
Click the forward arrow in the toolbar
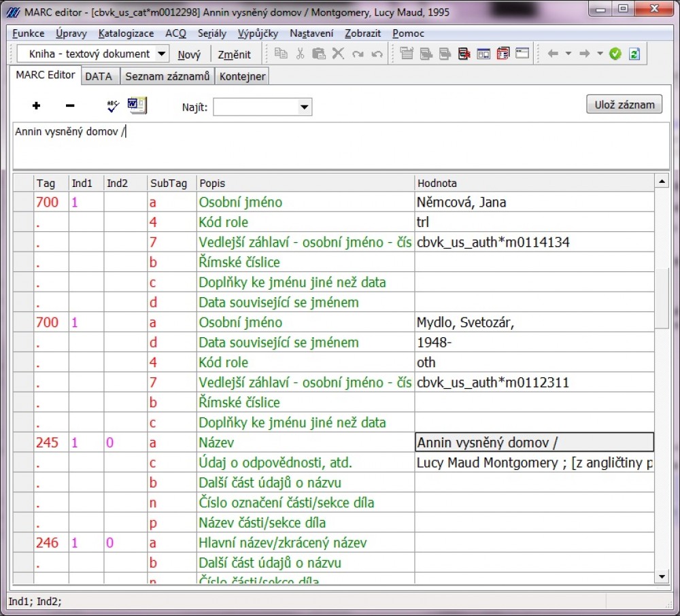[584, 54]
